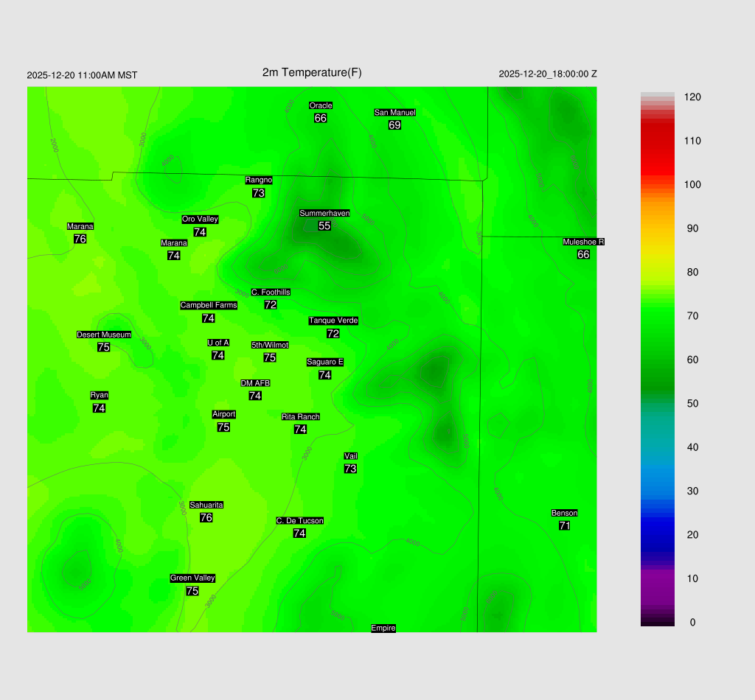Click the Sahuarita station label
This screenshot has height=700, width=755.
tap(206, 505)
